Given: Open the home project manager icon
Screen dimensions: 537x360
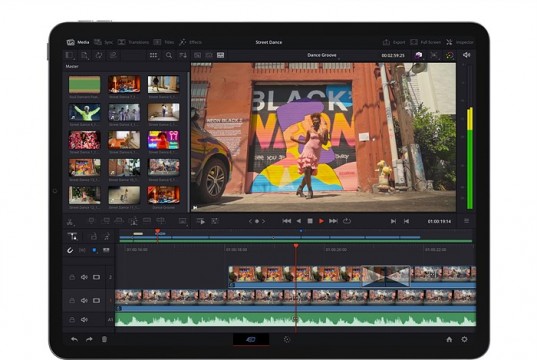Looking at the screenshot, I should tap(449, 339).
